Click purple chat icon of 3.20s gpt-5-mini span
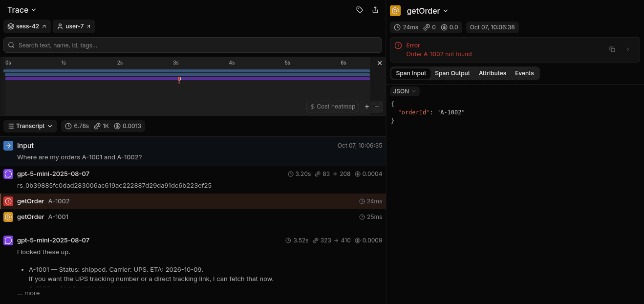Screen dimensions: 644x304 (8, 174)
